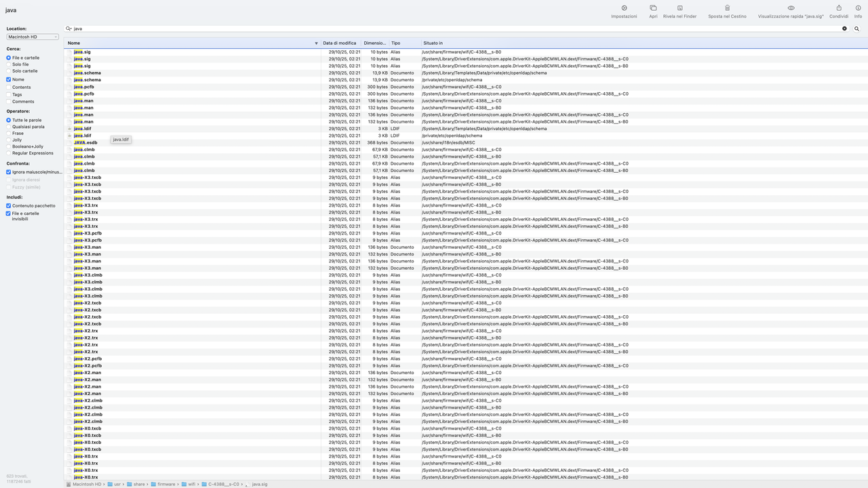Switch search operator to Regular Expressions

click(10, 152)
